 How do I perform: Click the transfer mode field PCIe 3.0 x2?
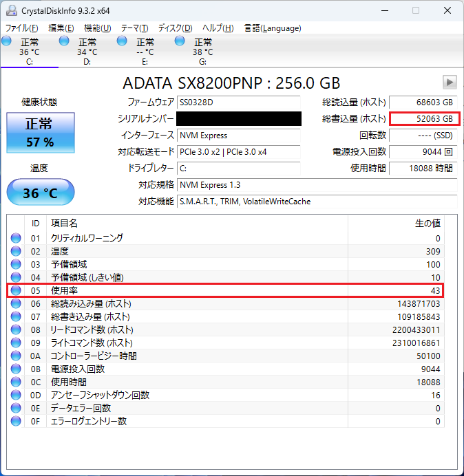tap(238, 152)
